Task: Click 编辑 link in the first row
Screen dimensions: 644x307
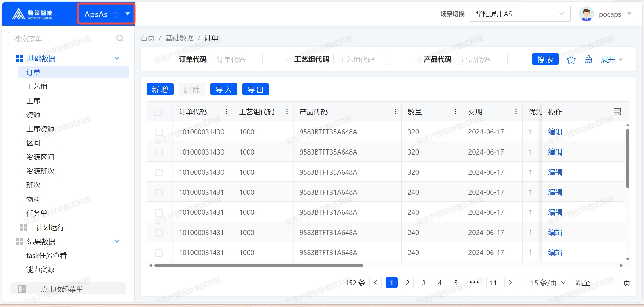Action: pyautogui.click(x=555, y=132)
